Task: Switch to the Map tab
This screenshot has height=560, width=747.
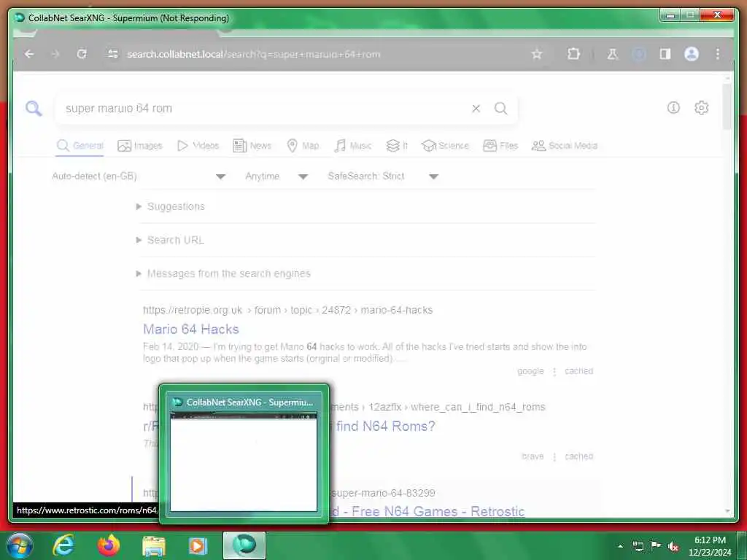Action: (x=303, y=146)
